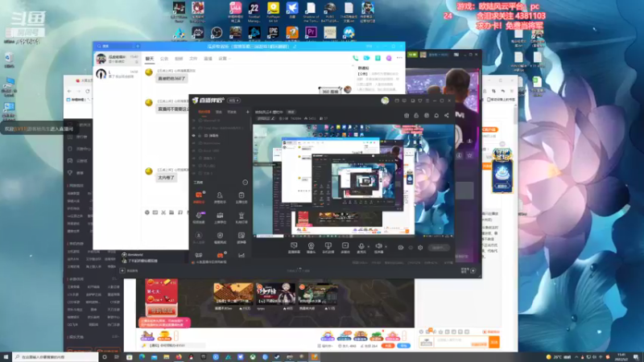Select contact L in chat list
Viewport: 644px width, 362px height.
118,74
